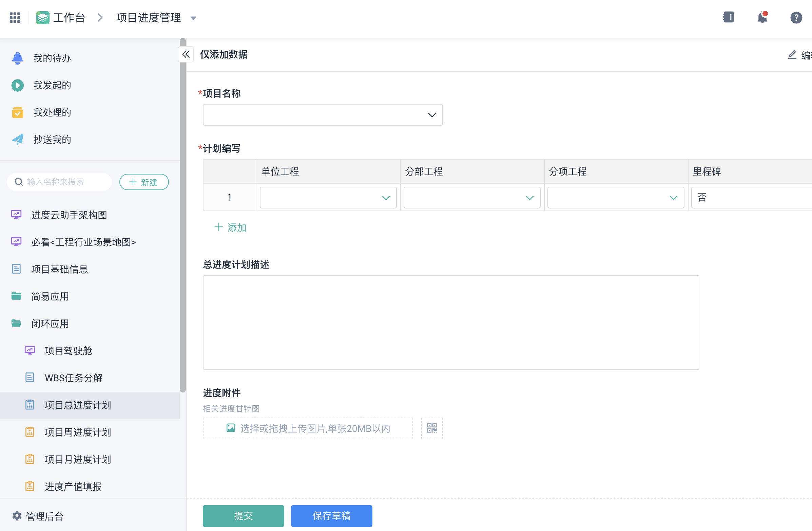Click the QR code upload icon

tap(431, 428)
